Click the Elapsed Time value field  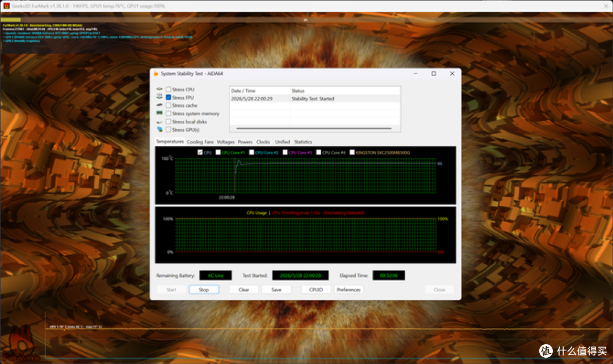coord(389,276)
